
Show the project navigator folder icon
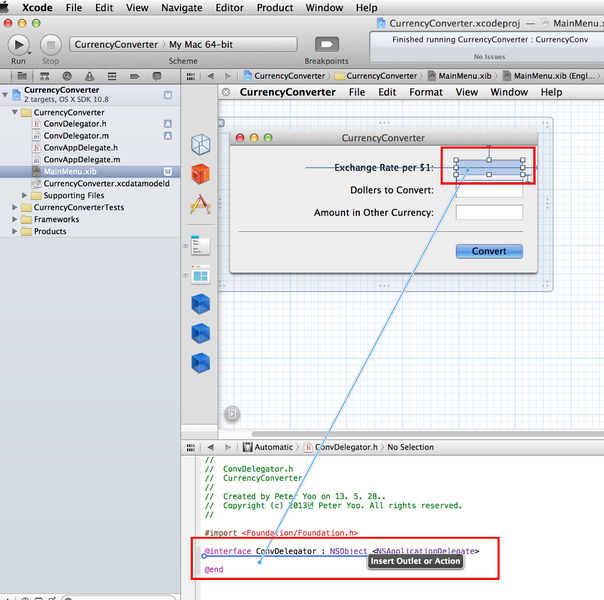tap(24, 76)
